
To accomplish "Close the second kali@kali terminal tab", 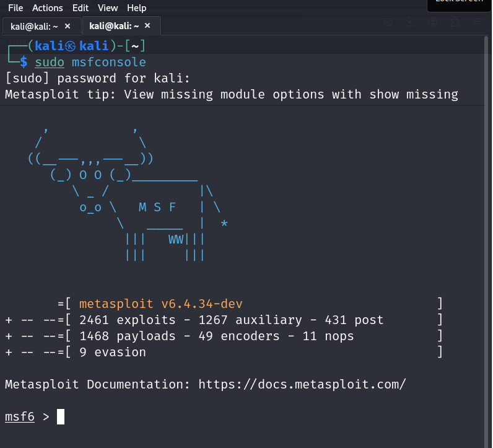I will tap(147, 26).
